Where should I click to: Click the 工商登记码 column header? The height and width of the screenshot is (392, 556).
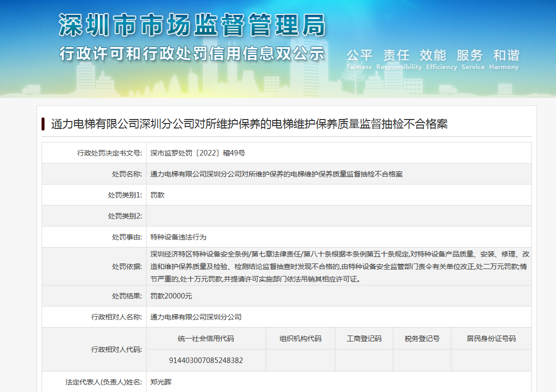[364, 338]
